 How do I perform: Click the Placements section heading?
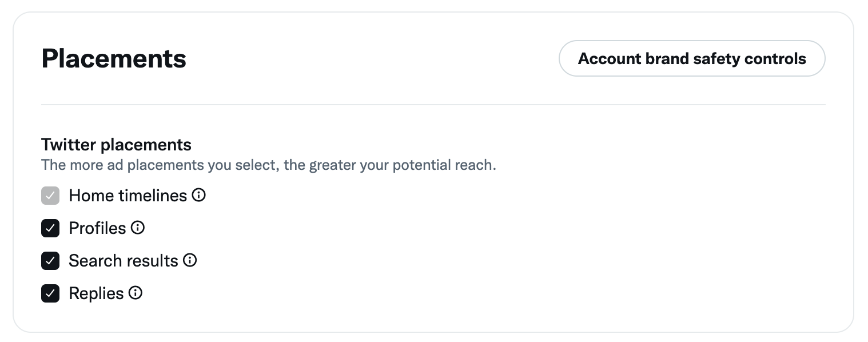click(x=114, y=59)
